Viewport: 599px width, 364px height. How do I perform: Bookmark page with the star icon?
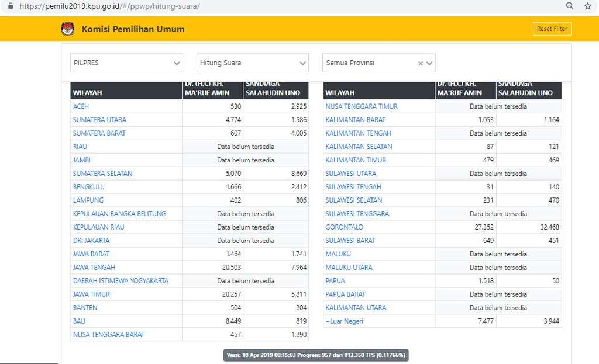(587, 6)
